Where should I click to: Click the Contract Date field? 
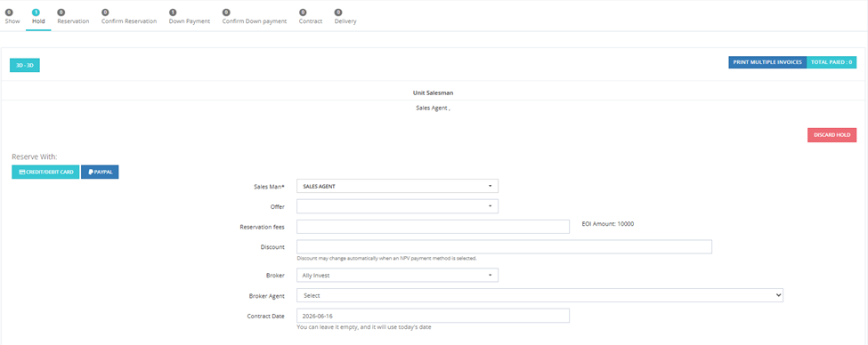pos(433,316)
